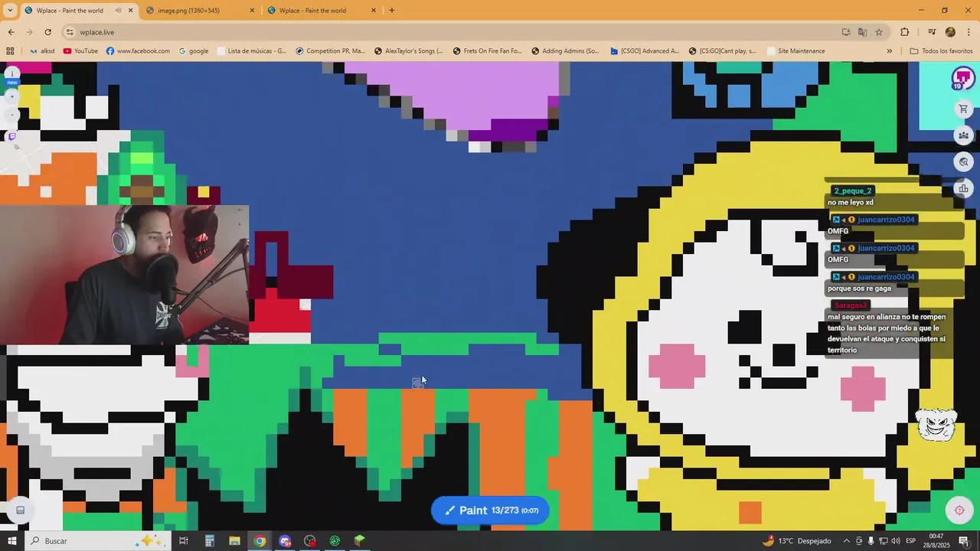Open a new browser tab
Screen dimensions: 980x551
pyautogui.click(x=392, y=11)
